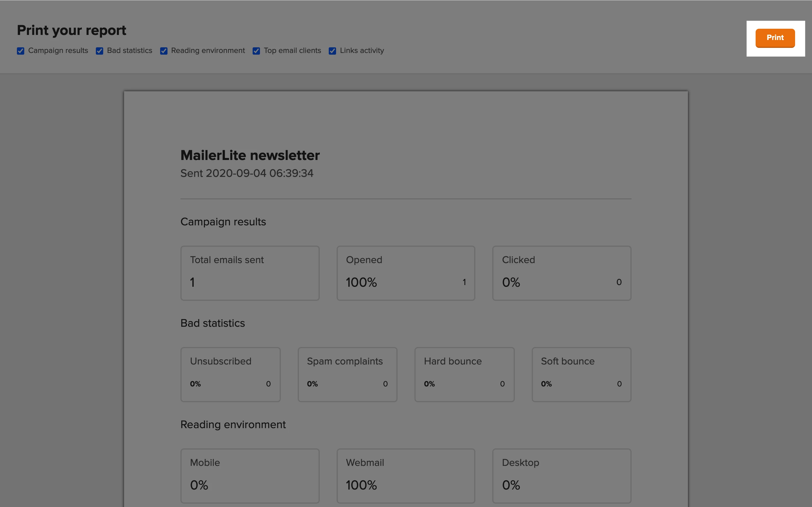This screenshot has height=507, width=812.
Task: Disable the Top email clients checkbox
Action: pyautogui.click(x=256, y=51)
